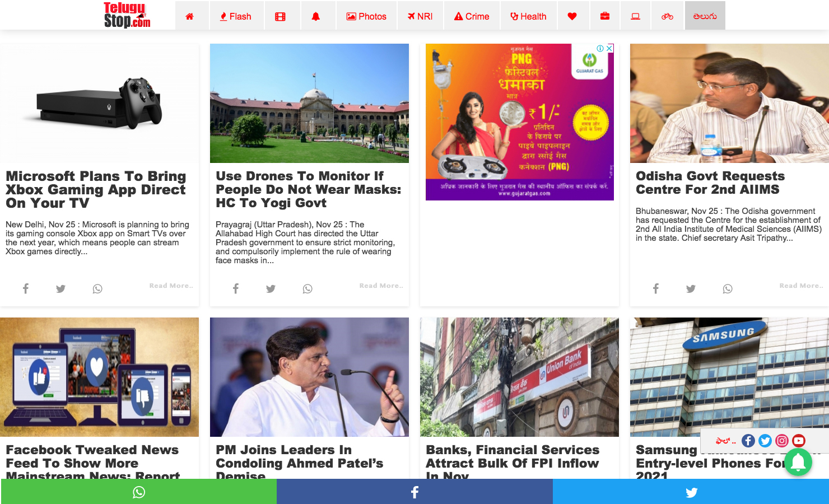Click Read More on drones article

(381, 286)
